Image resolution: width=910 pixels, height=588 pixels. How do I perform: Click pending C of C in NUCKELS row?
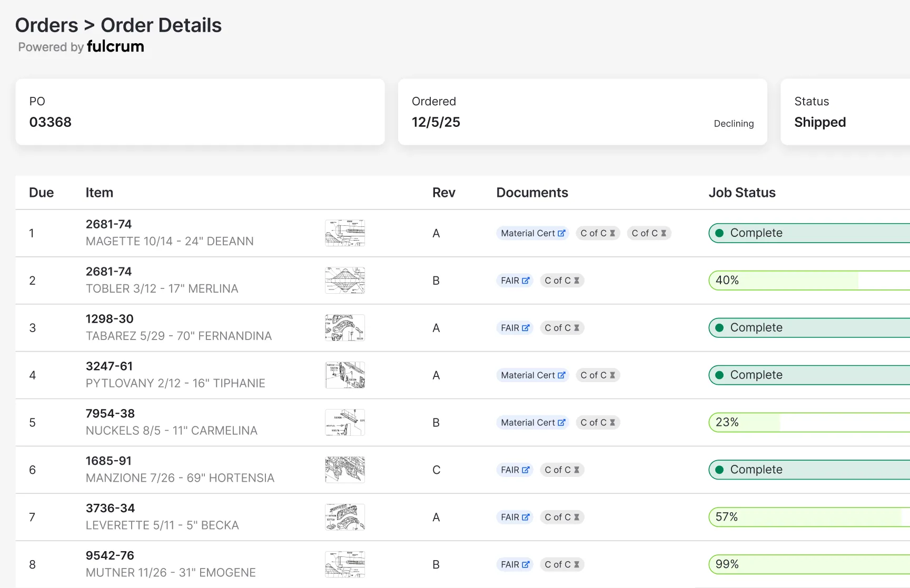598,423
